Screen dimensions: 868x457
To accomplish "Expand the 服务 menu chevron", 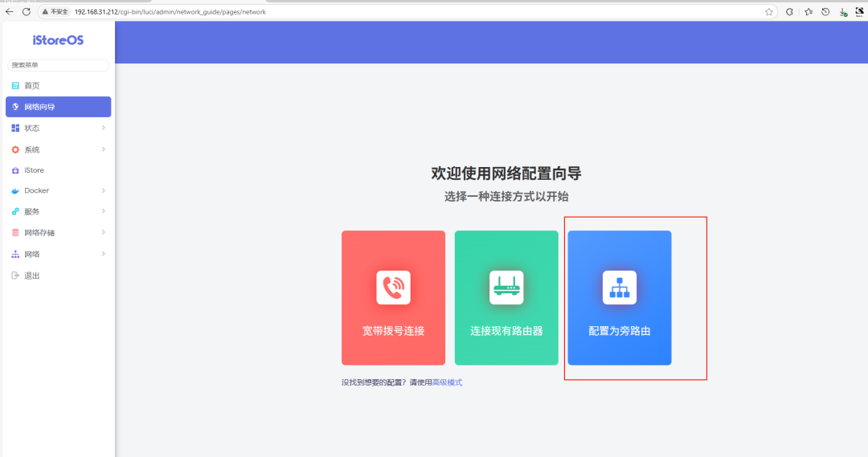I will [104, 211].
